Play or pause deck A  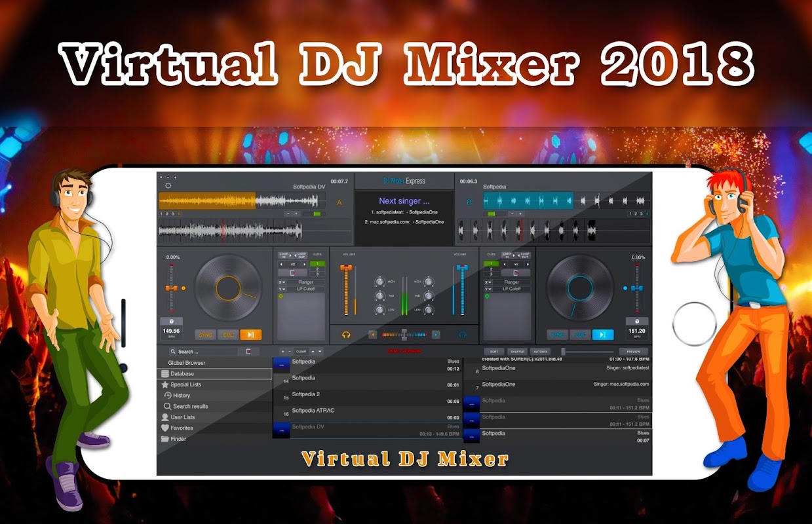[x=251, y=335]
